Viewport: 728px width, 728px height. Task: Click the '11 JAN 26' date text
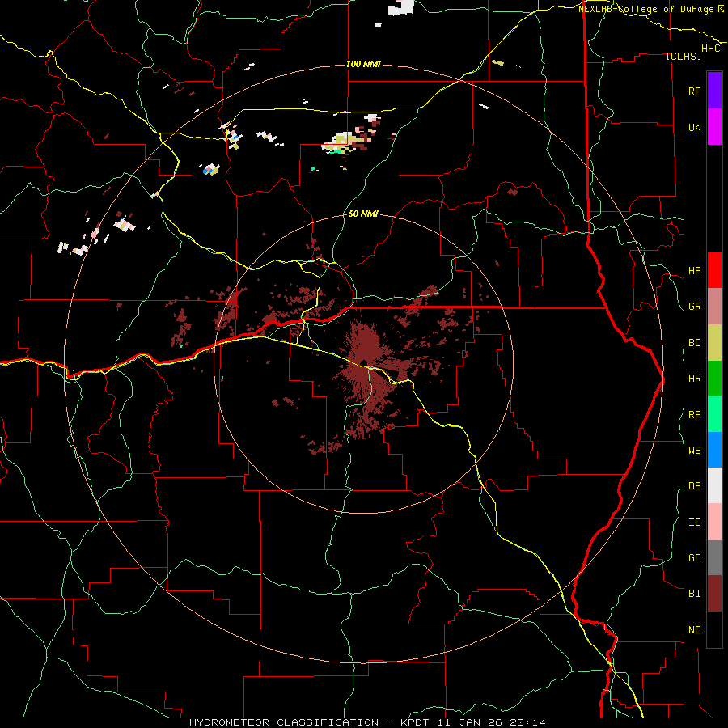tap(470, 722)
